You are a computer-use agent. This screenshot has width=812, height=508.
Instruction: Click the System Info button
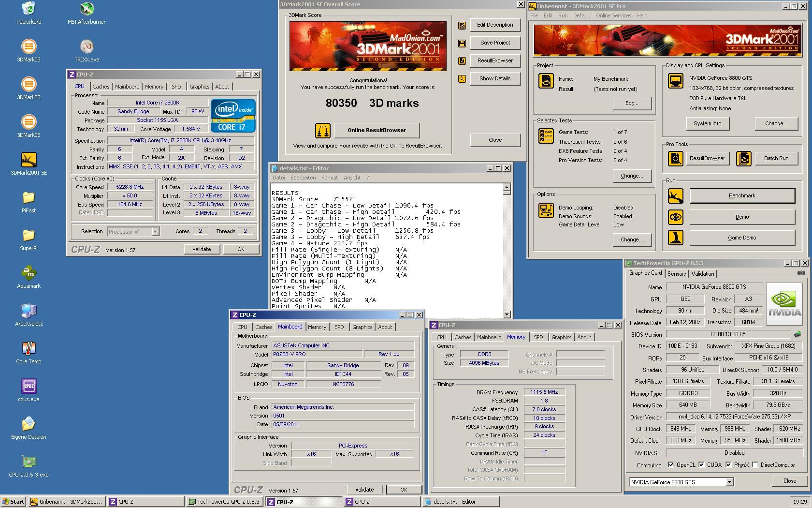[708, 124]
